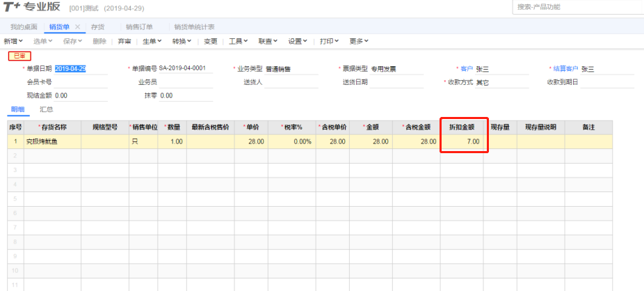Click the 存货名称 cell 究极烤鱿鱼
This screenshot has height=291, width=644.
point(52,141)
